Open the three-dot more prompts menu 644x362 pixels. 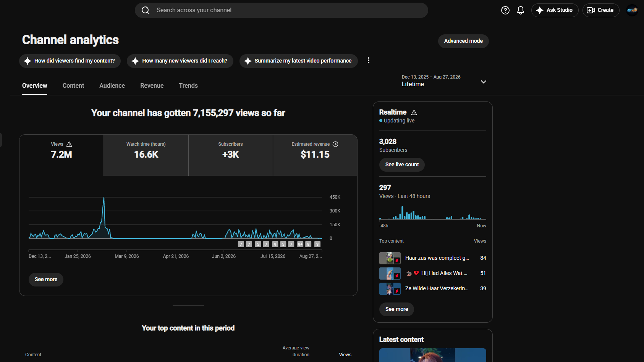pyautogui.click(x=369, y=60)
